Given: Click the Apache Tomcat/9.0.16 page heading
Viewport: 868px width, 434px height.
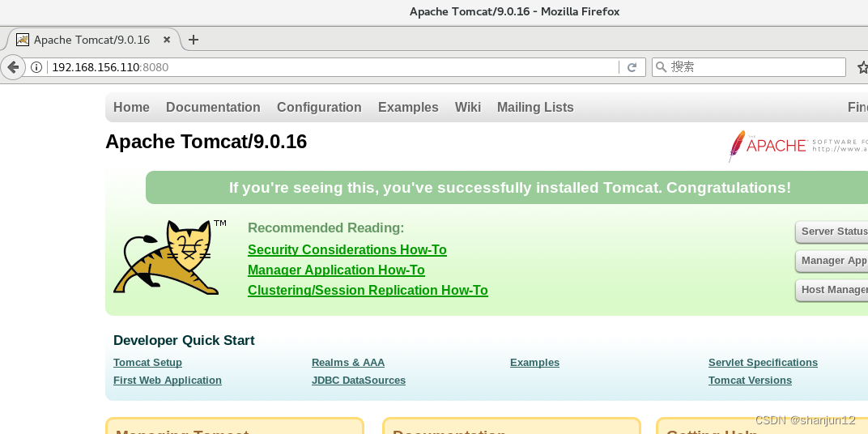Looking at the screenshot, I should [x=206, y=142].
